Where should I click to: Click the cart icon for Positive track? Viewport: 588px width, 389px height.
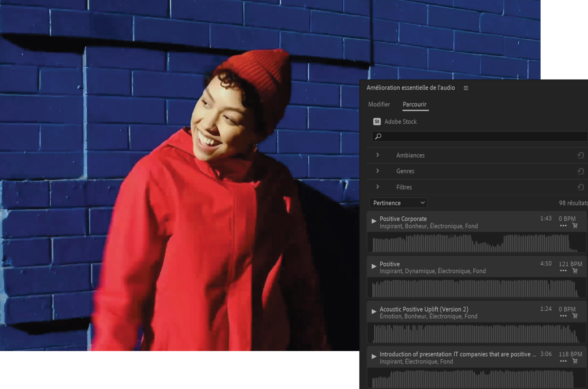click(575, 271)
